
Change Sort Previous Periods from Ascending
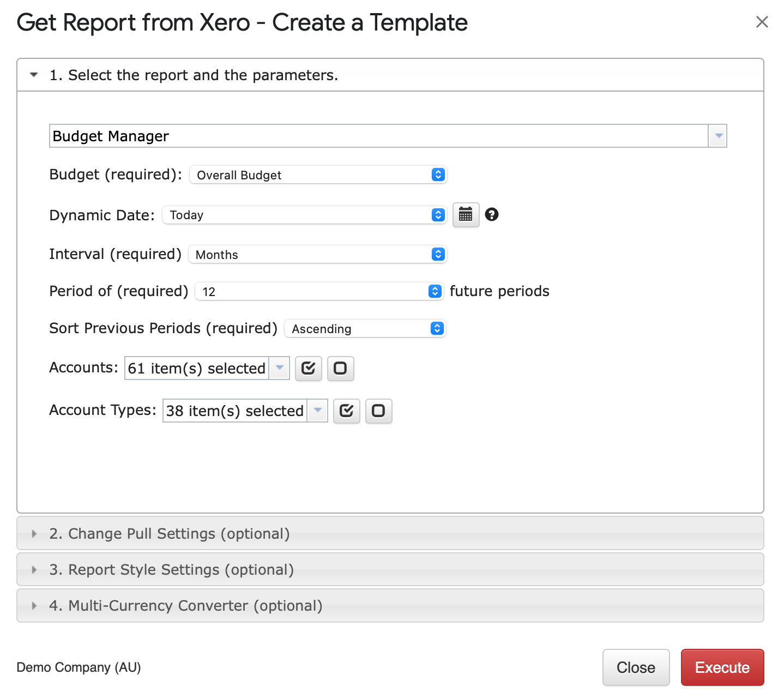point(365,329)
